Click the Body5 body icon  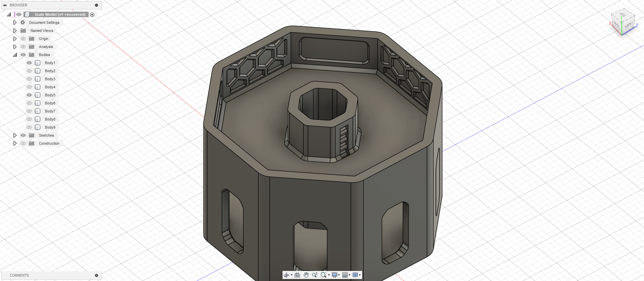(x=38, y=95)
